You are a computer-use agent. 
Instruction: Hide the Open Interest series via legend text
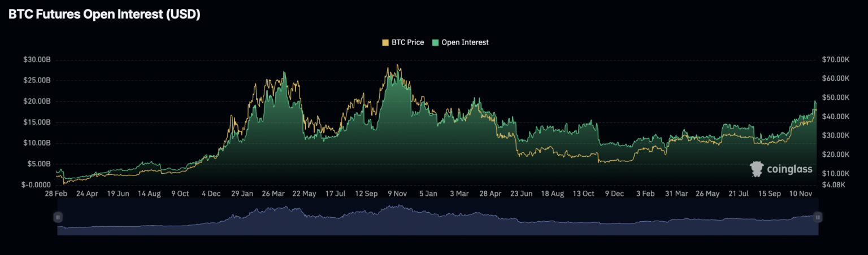point(465,42)
